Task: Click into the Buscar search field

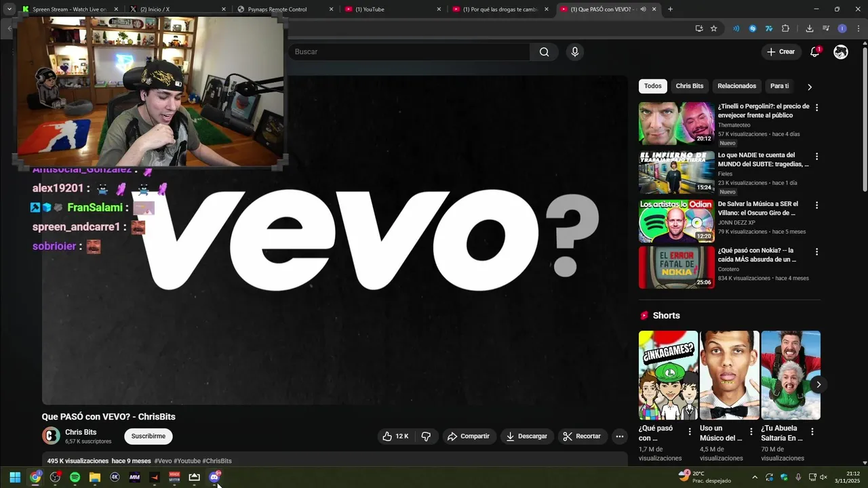Action: [410, 52]
